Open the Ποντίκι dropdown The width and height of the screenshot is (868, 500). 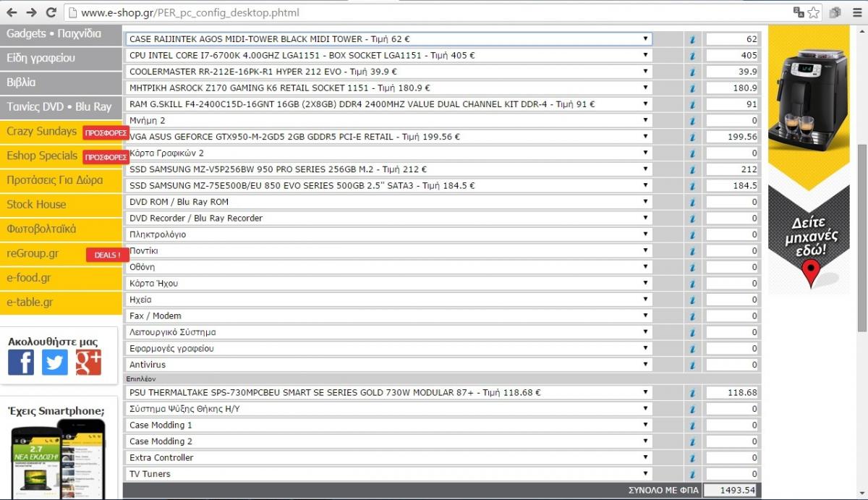389,250
